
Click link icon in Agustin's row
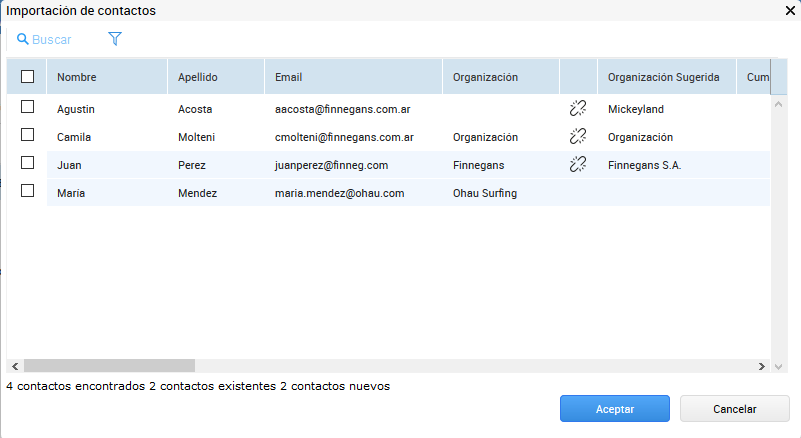coord(577,109)
